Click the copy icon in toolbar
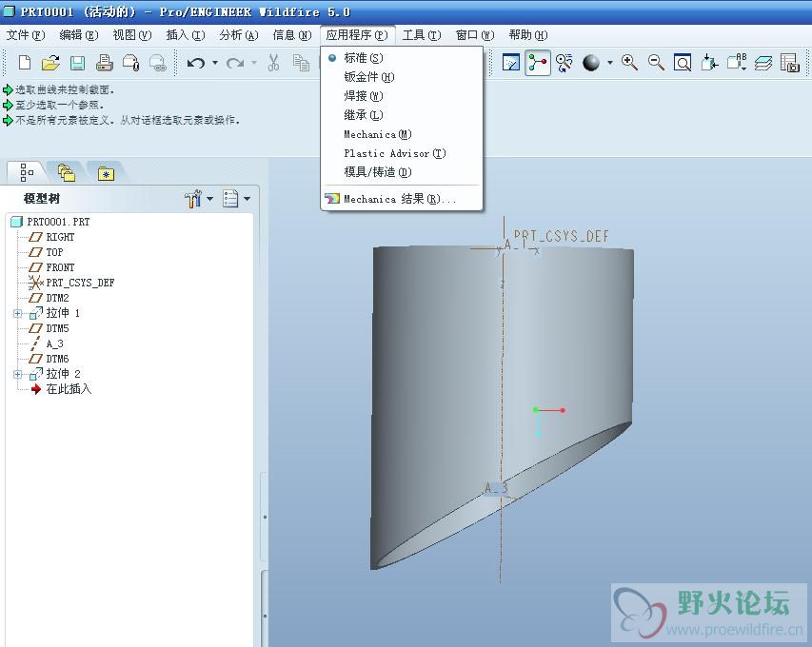This screenshot has height=647, width=812. coord(301,63)
